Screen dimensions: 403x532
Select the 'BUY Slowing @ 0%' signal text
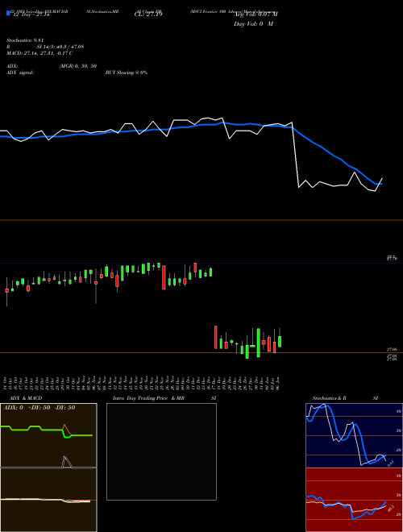point(127,73)
